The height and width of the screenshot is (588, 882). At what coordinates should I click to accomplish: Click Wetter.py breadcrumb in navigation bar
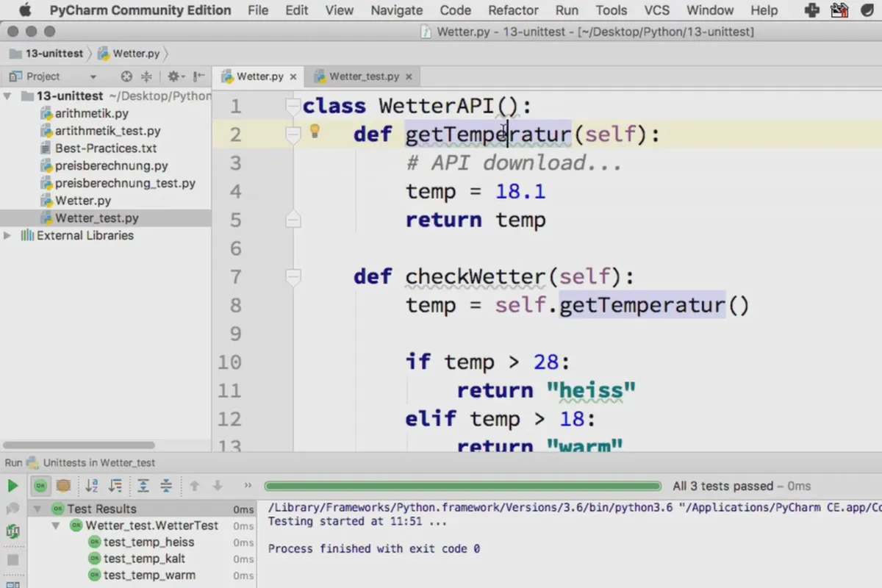coord(129,54)
